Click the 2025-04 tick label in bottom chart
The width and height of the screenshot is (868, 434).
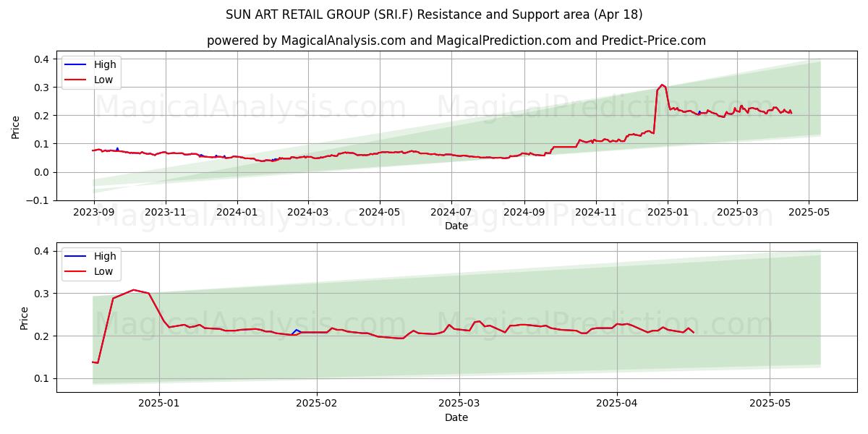tap(618, 404)
